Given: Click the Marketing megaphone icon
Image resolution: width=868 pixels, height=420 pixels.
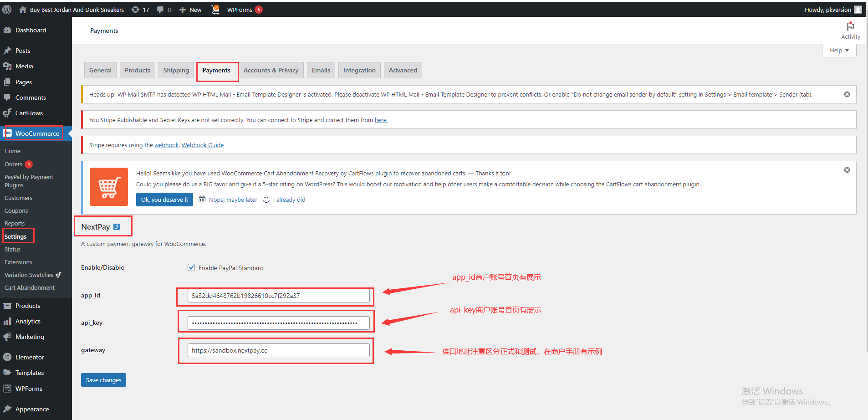Looking at the screenshot, I should (7, 337).
